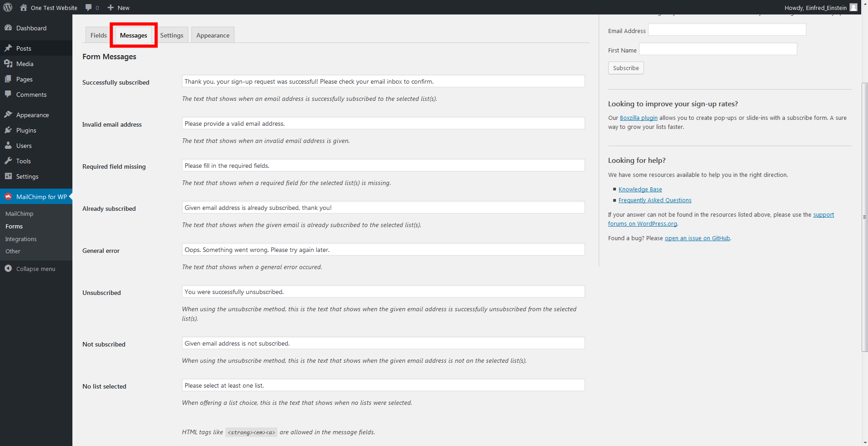Click the Form Messages heading

(109, 57)
